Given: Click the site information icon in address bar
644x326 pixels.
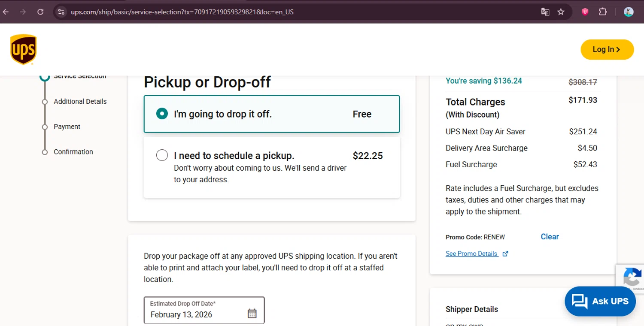Looking at the screenshot, I should (61, 12).
